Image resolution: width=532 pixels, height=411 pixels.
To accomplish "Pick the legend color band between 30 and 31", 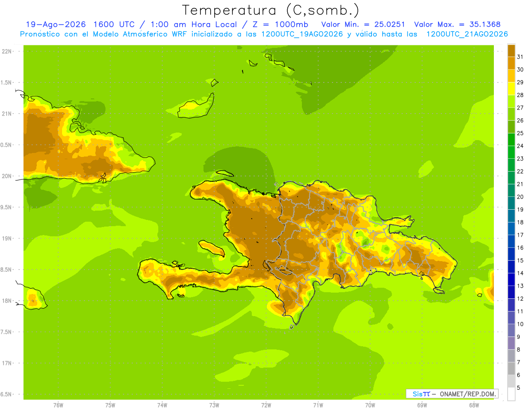I will point(512,63).
